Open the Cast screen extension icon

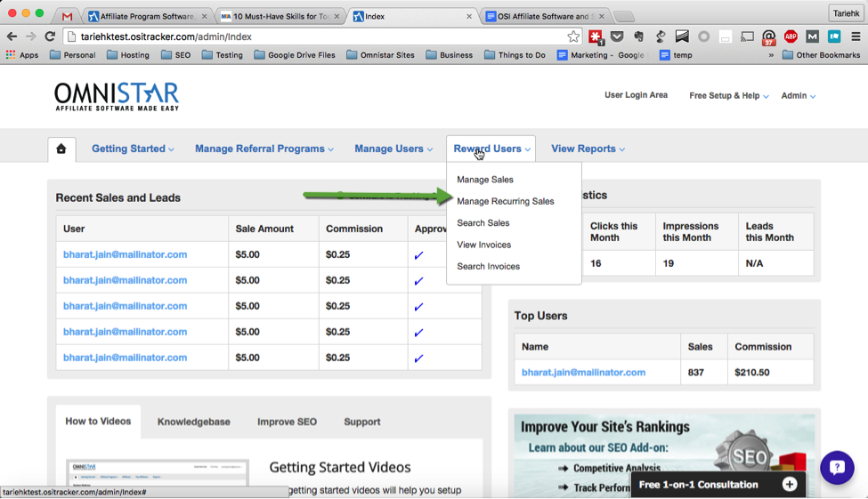747,36
